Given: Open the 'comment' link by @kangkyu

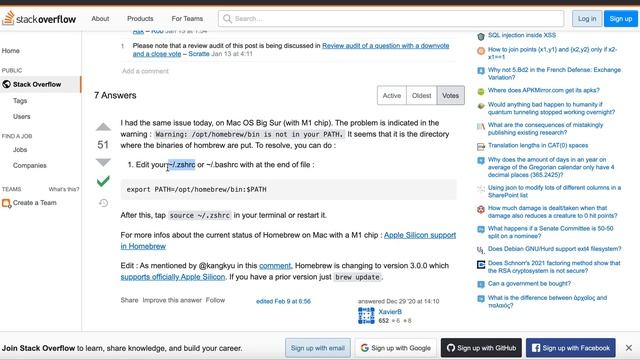Looking at the screenshot, I should [275, 266].
